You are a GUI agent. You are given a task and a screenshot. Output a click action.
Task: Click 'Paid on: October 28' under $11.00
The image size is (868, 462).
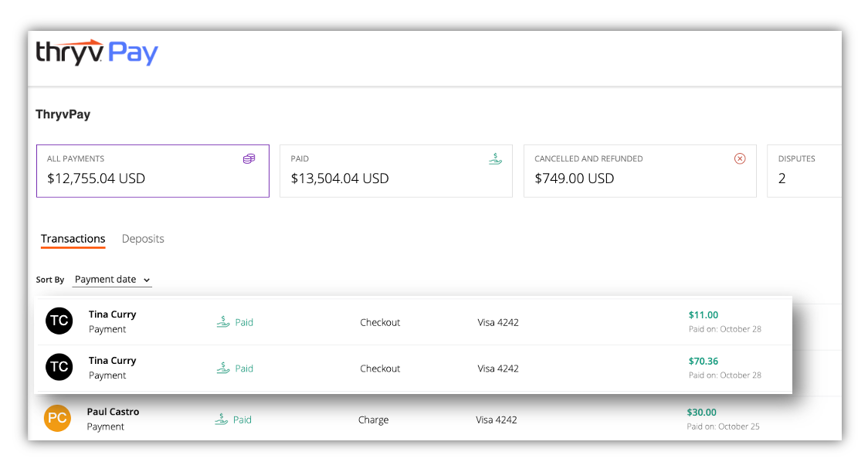(x=724, y=329)
